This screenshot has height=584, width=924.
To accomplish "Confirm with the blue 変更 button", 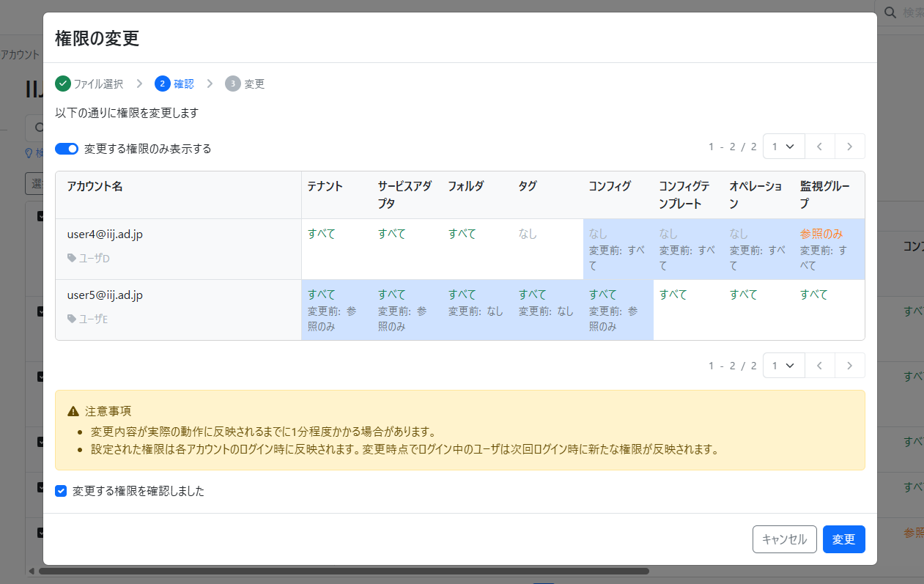I will [843, 539].
